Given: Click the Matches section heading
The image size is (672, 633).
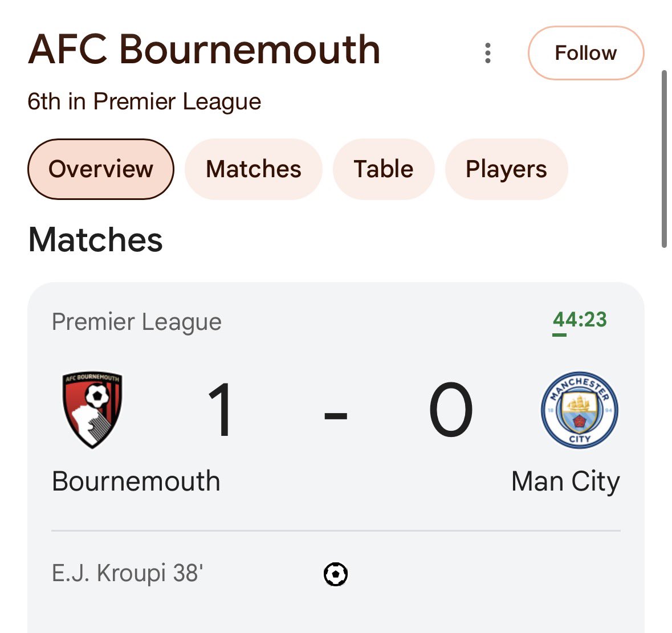Looking at the screenshot, I should (x=96, y=239).
